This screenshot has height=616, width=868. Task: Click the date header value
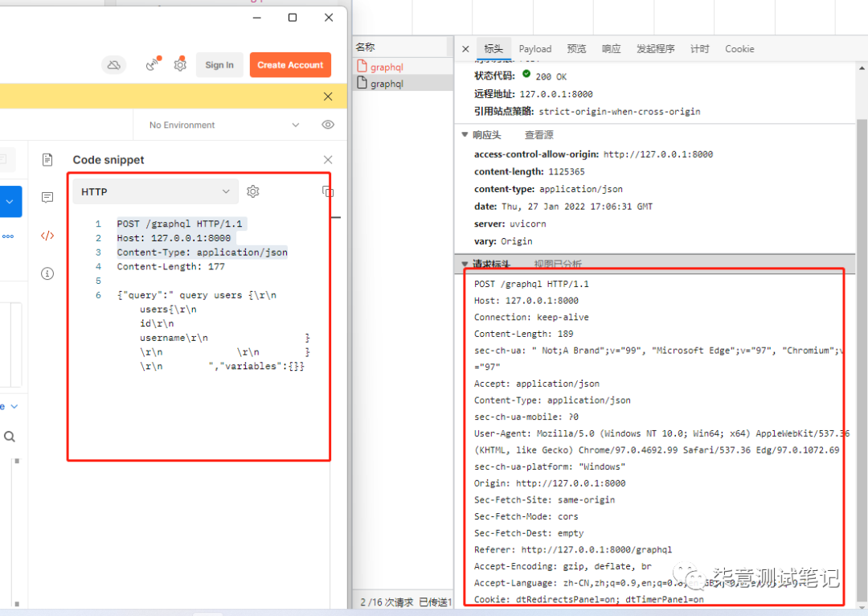(577, 207)
